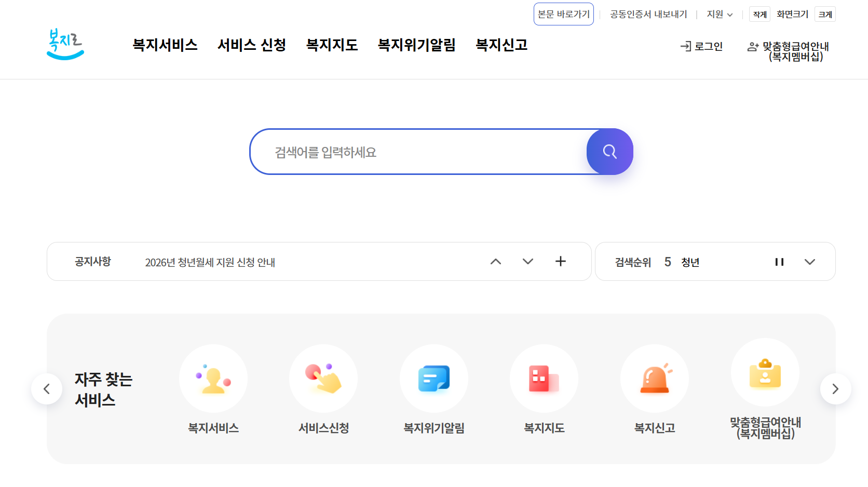The width and height of the screenshot is (868, 487).
Task: Click the 복지지도 building icon
Action: pos(544,378)
